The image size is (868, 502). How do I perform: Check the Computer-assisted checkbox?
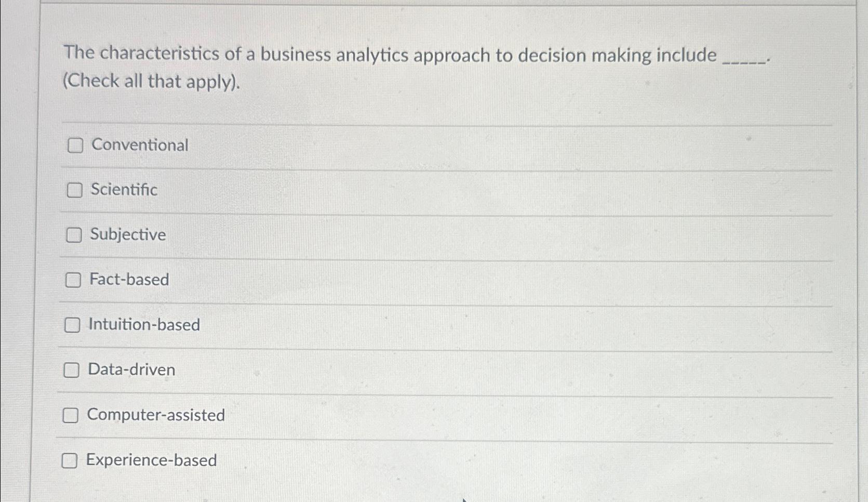point(71,415)
